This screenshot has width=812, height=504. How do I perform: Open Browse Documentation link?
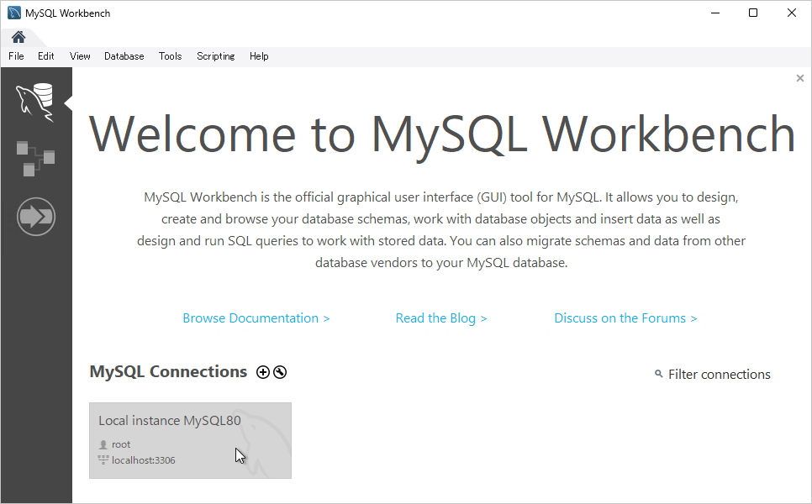pyautogui.click(x=256, y=318)
